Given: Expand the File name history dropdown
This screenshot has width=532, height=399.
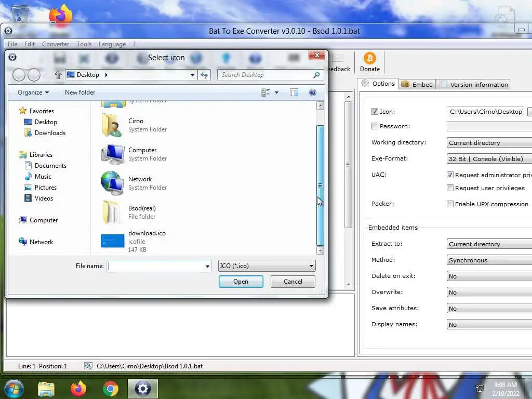Looking at the screenshot, I should (207, 267).
